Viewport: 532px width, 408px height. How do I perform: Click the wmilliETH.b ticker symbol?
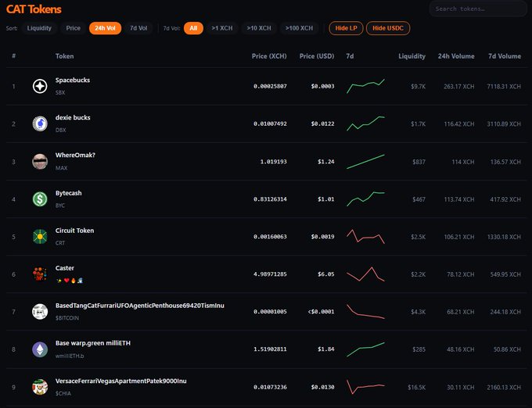point(70,356)
